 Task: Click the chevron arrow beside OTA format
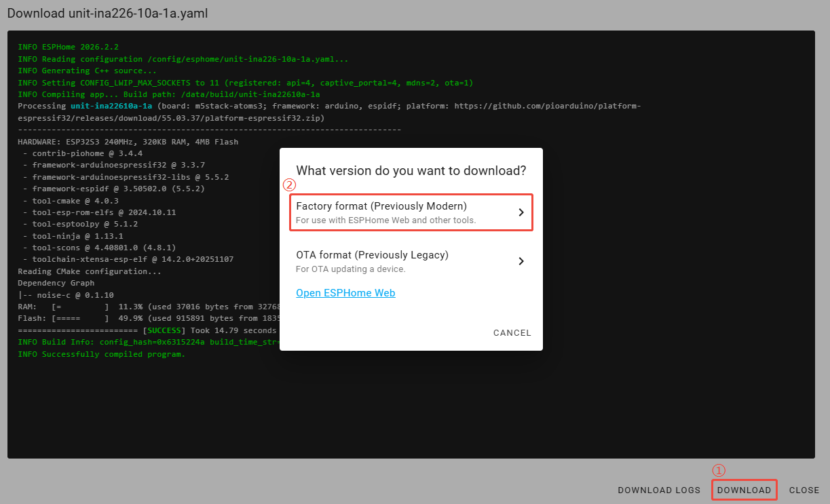coord(521,261)
